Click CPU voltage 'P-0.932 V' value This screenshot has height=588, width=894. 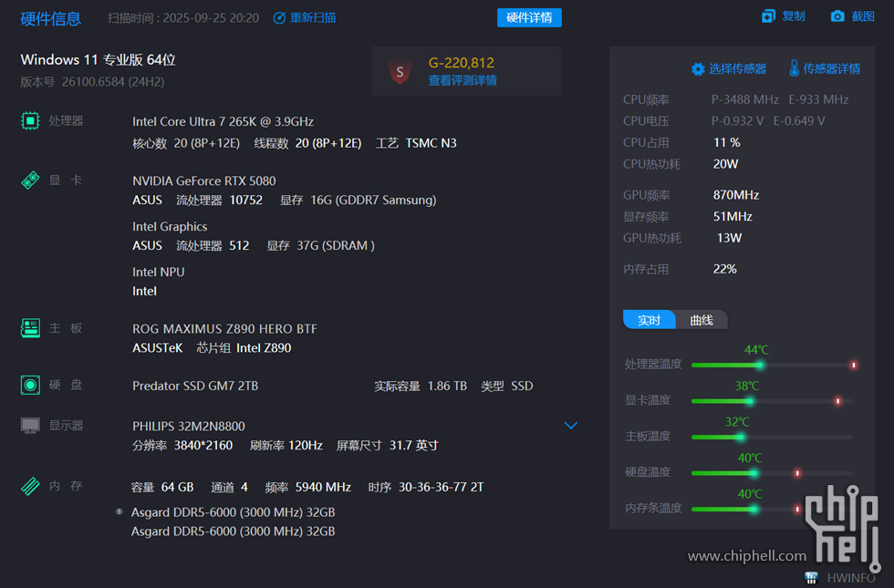point(738,120)
